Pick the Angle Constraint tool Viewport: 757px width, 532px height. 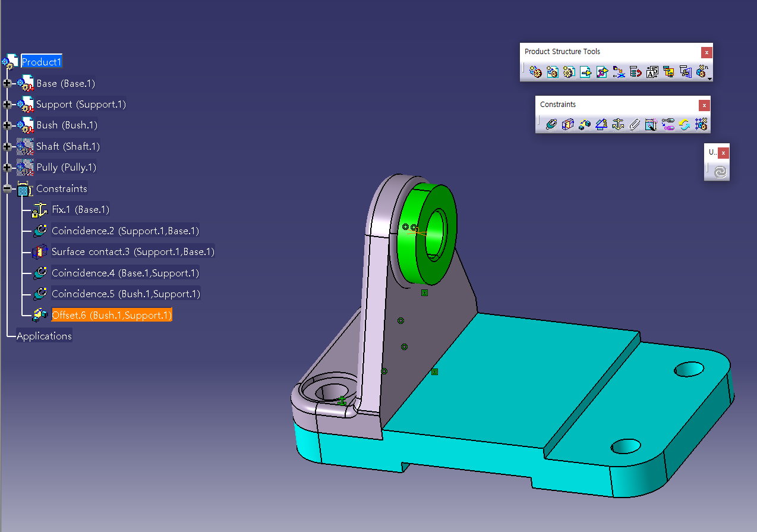point(601,124)
